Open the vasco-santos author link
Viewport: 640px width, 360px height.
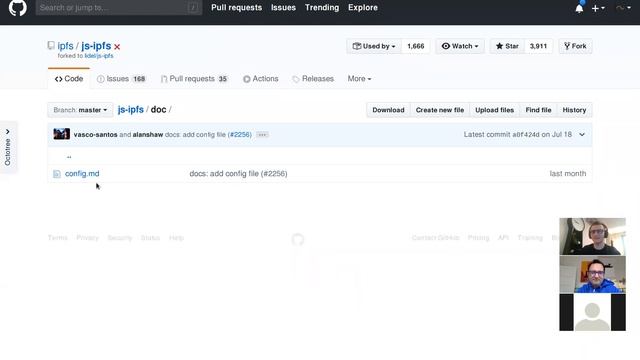[x=96, y=134]
